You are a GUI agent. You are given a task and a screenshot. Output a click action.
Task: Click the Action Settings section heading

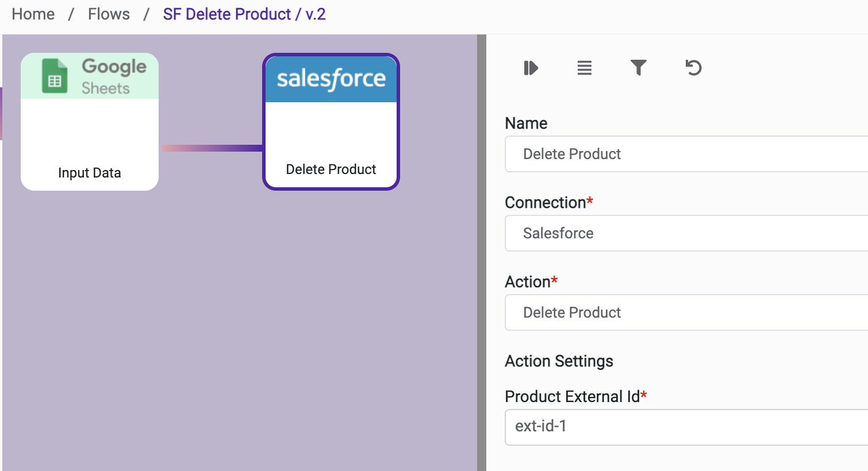tap(559, 361)
